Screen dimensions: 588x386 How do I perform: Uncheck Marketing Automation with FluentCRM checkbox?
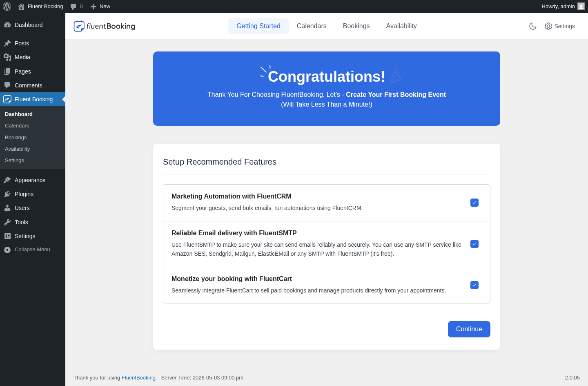point(474,203)
